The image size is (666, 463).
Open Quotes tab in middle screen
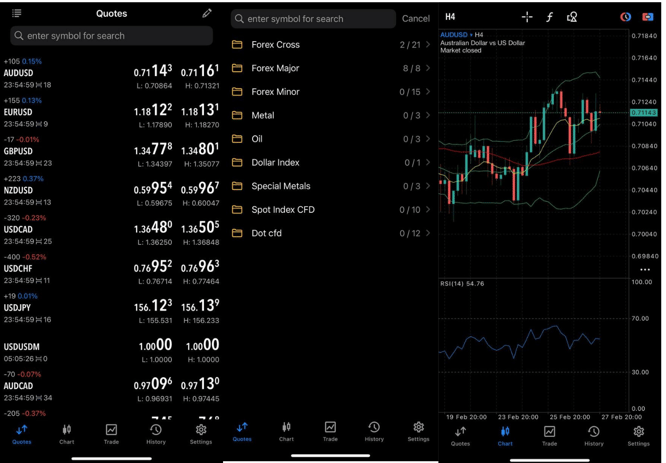(x=242, y=432)
